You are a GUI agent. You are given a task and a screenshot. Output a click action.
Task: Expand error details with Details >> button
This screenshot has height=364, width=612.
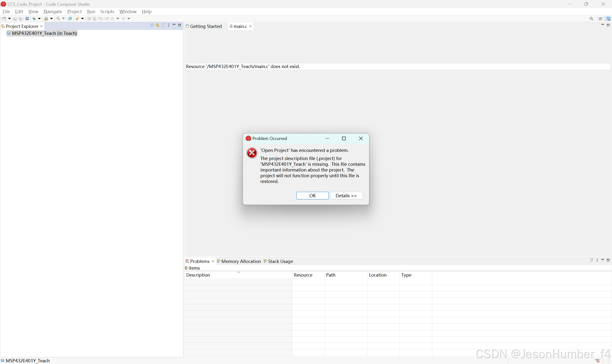(x=346, y=195)
